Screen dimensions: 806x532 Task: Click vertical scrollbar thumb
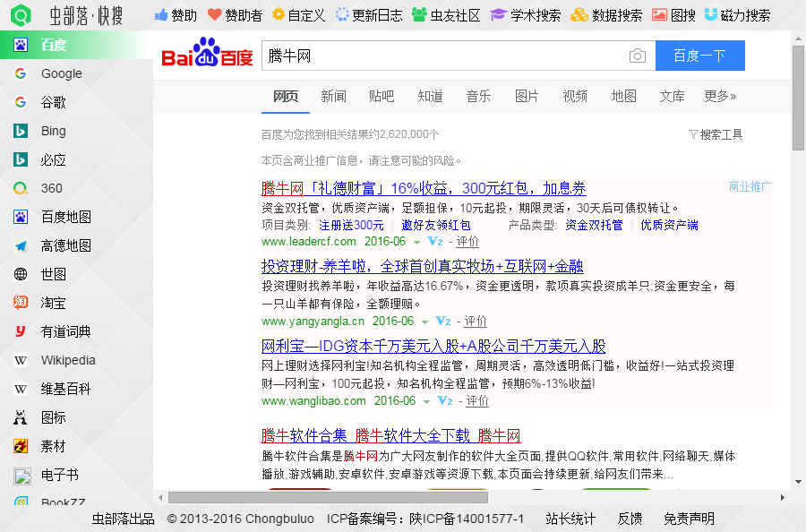[x=798, y=99]
